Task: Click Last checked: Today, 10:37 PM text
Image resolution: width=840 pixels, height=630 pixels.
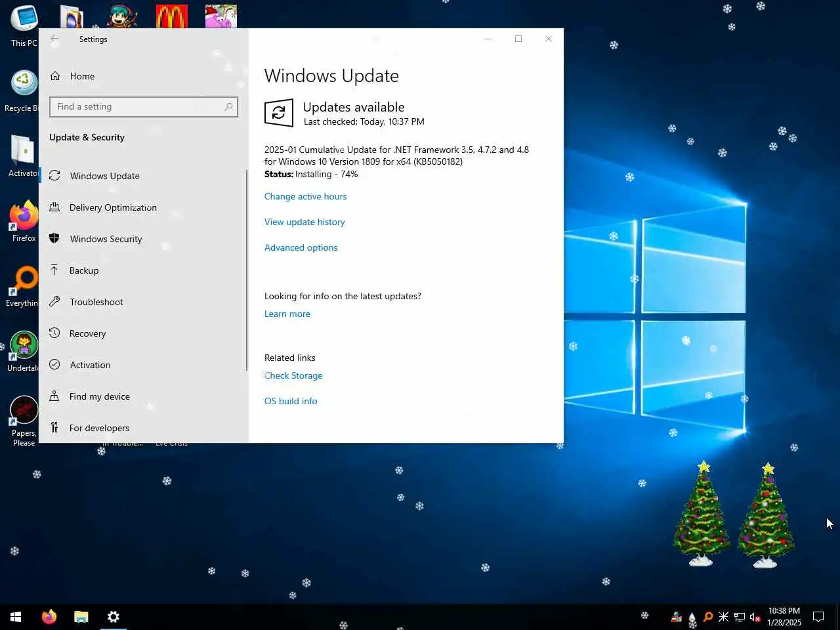Action: [x=364, y=121]
